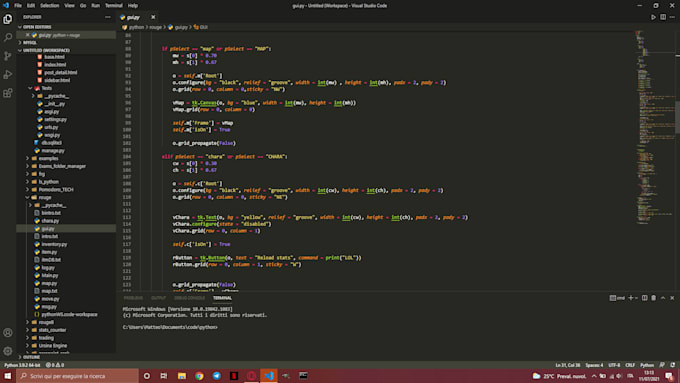Open the Terminal menu

[114, 6]
